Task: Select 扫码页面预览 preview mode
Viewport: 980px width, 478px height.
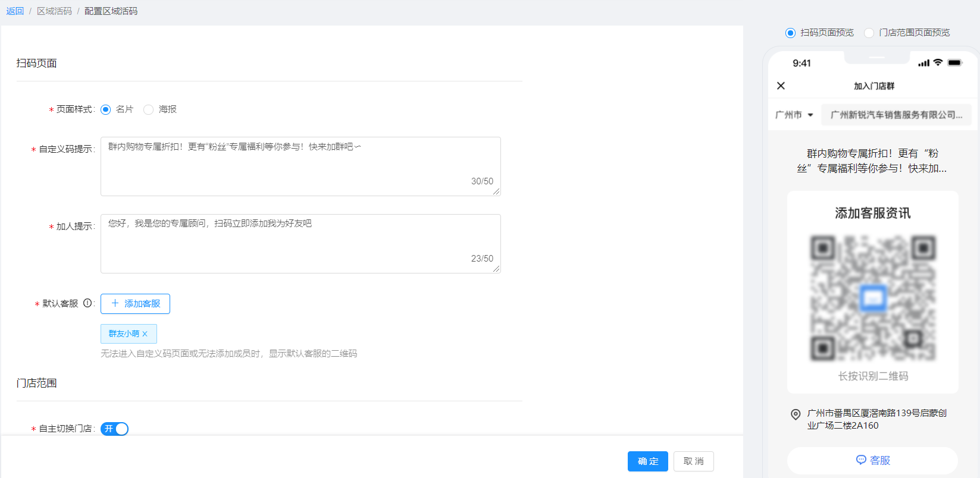Action: [x=790, y=33]
